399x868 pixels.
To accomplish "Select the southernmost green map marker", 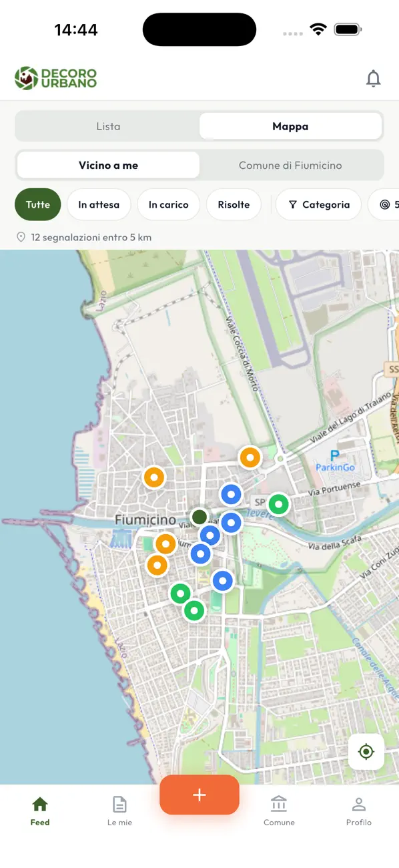I will click(x=194, y=610).
